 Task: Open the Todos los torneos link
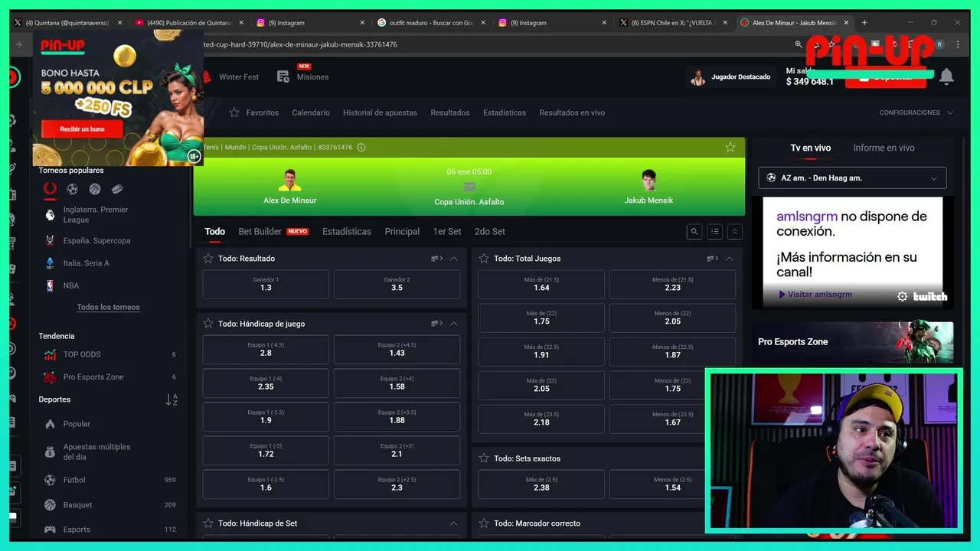click(108, 307)
